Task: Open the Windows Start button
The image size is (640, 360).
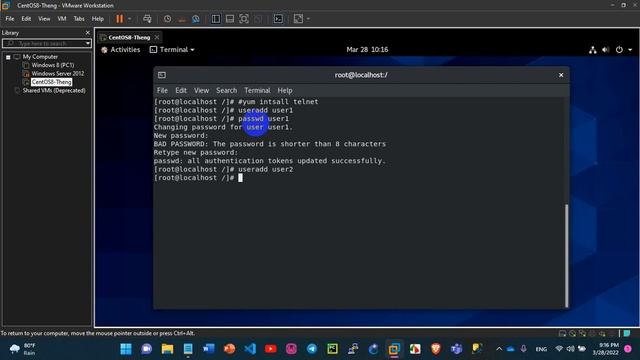Action: click(126, 349)
